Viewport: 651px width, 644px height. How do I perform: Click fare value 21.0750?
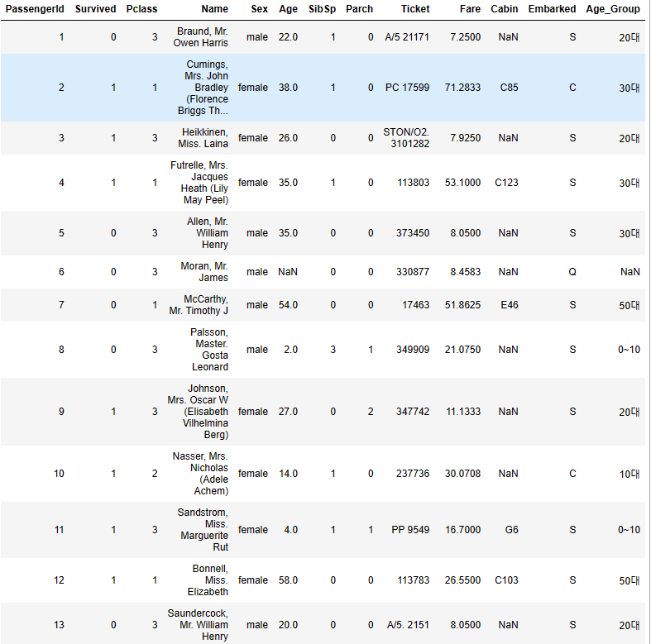pos(462,350)
